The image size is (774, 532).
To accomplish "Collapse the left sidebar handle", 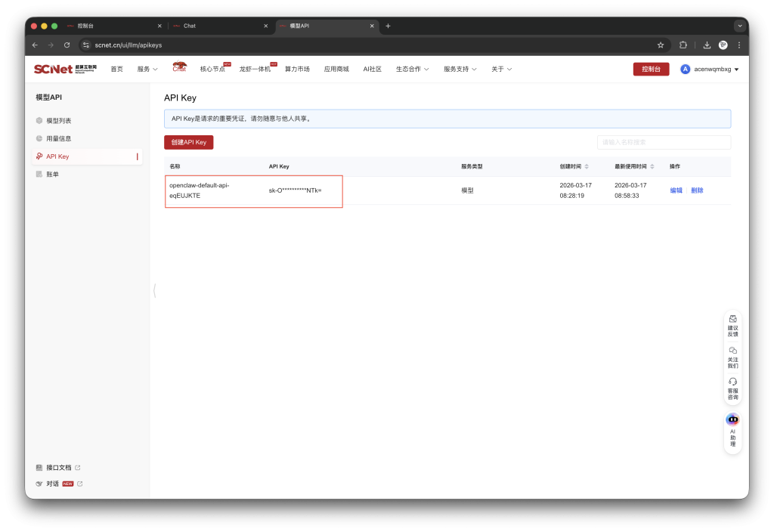I will [154, 290].
